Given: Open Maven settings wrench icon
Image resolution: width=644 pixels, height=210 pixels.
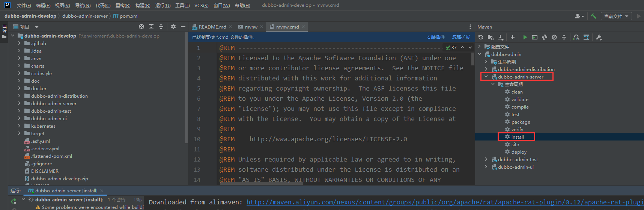Looking at the screenshot, I should click(599, 37).
